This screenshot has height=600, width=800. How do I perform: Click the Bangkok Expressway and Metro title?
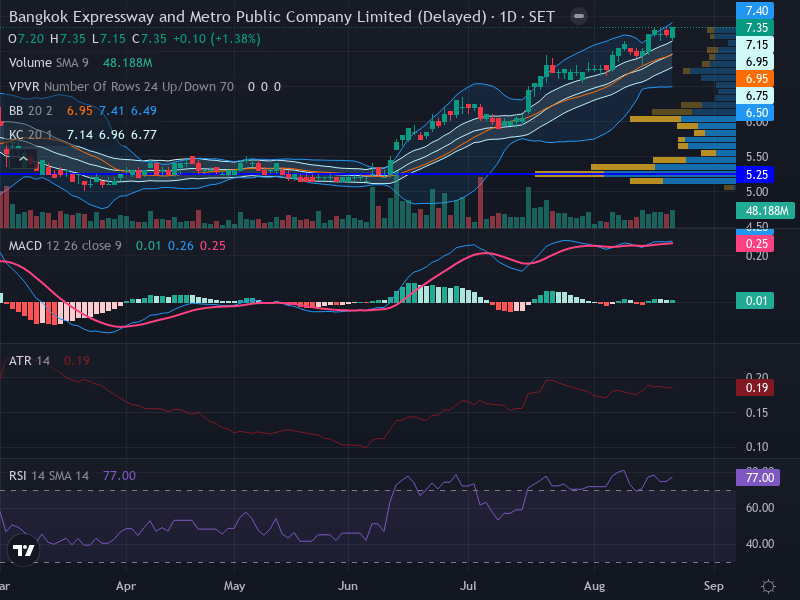(x=247, y=17)
